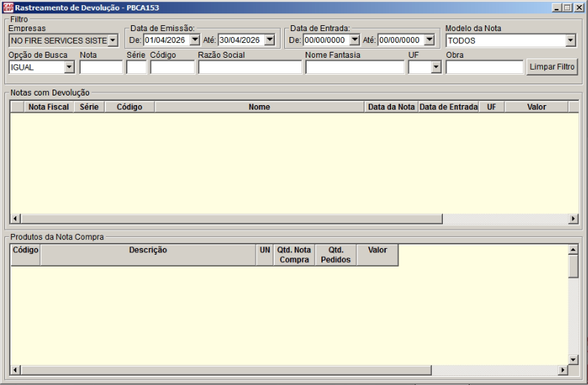Open the Empresas dropdown
This screenshot has width=588, height=385.
113,41
